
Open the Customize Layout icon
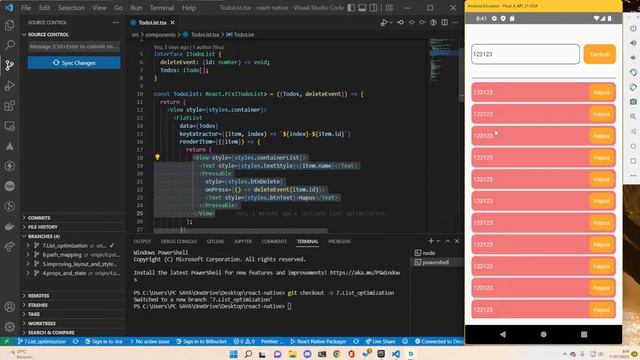click(x=389, y=8)
